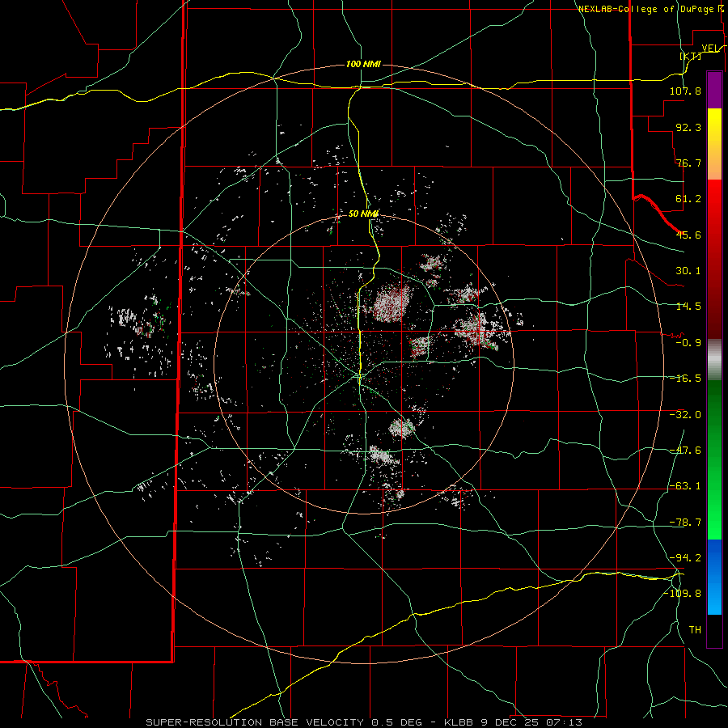Click the TH legend label
Screen dimensions: 728x728
click(x=695, y=629)
